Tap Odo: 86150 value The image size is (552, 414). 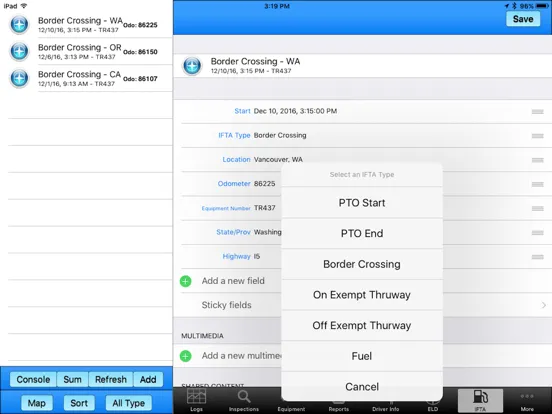coord(140,52)
